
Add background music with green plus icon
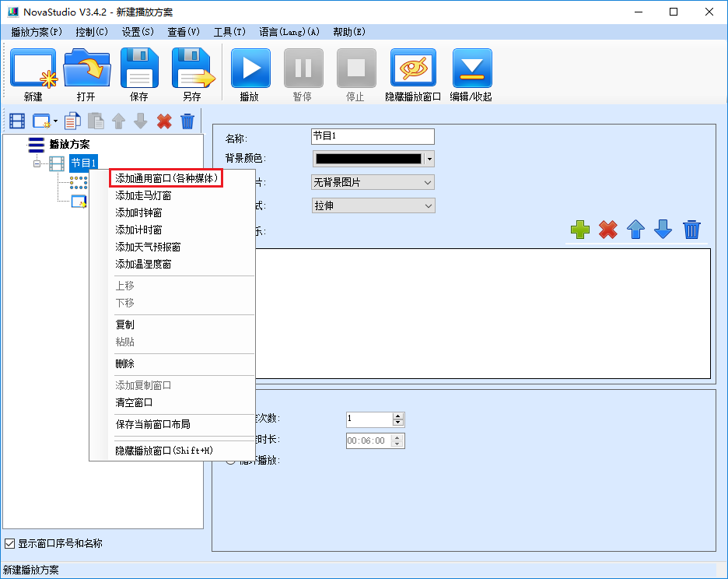(580, 230)
